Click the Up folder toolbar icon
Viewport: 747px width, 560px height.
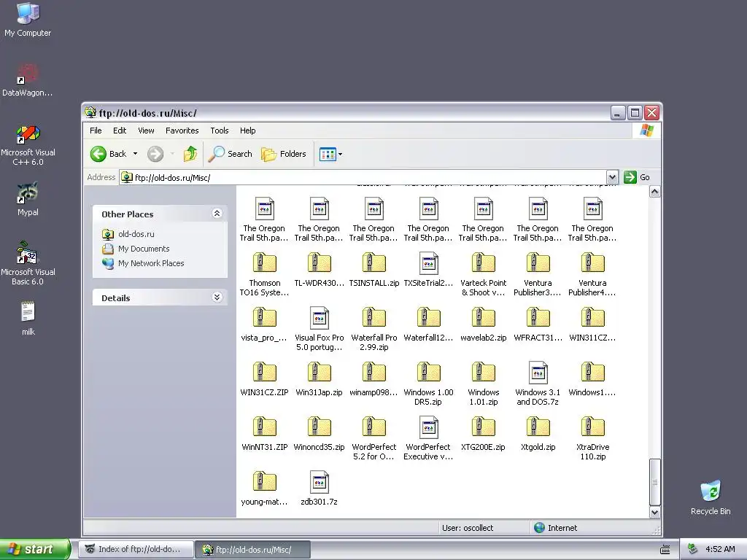click(x=190, y=154)
